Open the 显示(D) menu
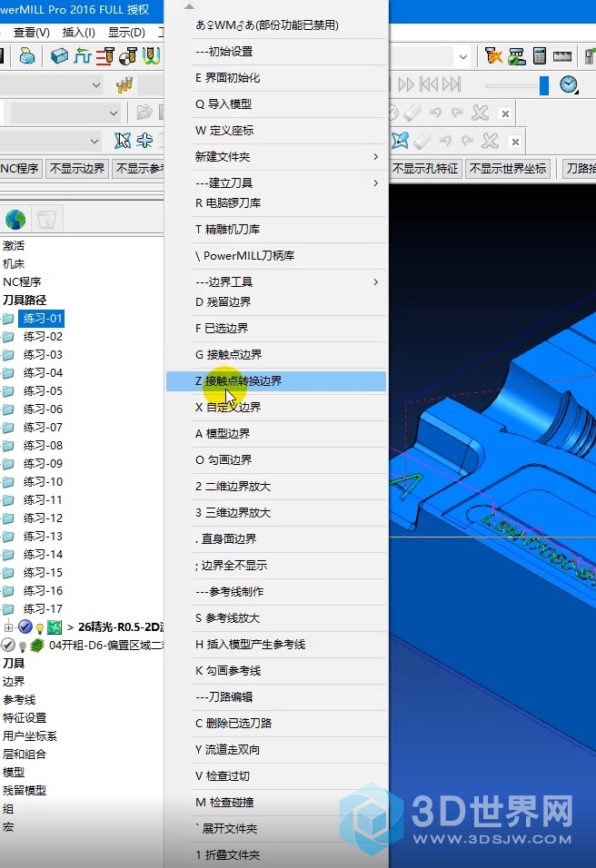Viewport: 596px width, 868px height. [126, 32]
